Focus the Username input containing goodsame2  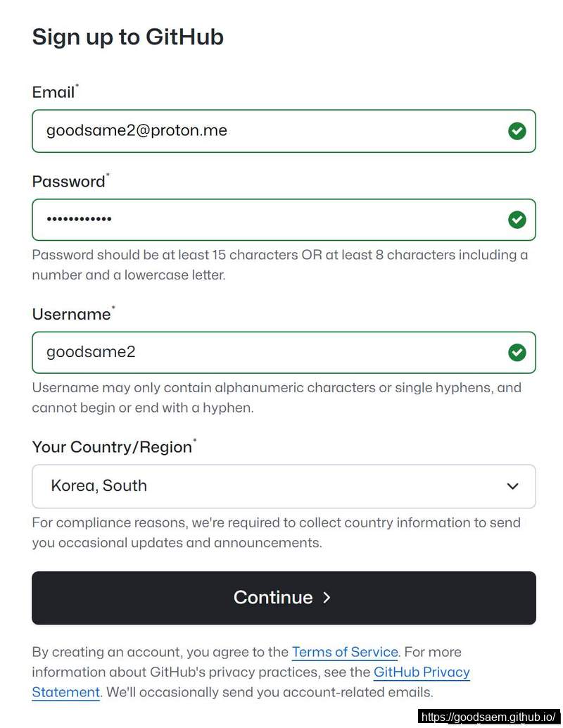[x=284, y=353]
